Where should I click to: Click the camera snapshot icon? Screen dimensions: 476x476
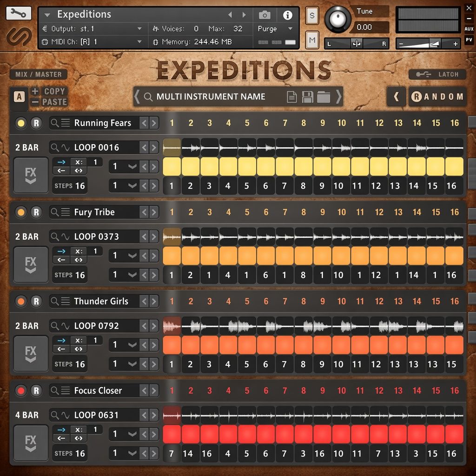point(264,14)
